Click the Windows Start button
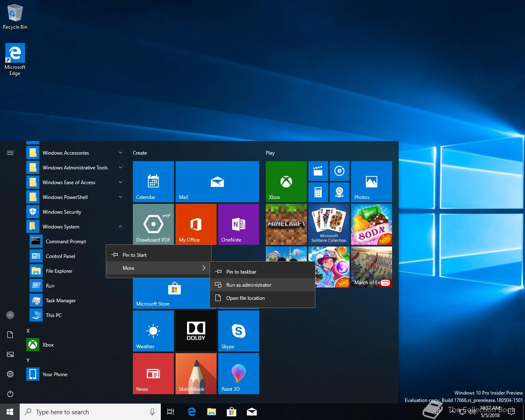 pos(10,412)
